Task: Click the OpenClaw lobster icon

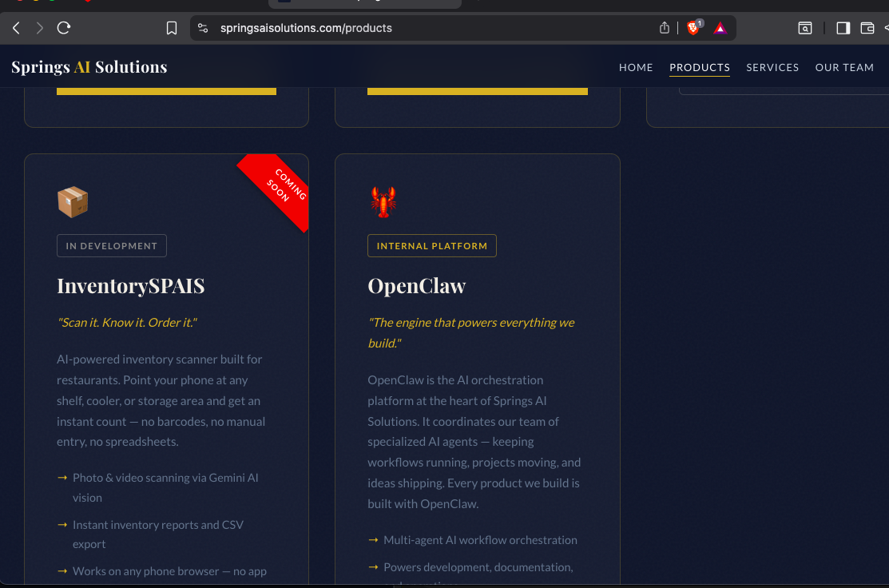Action: [x=383, y=201]
